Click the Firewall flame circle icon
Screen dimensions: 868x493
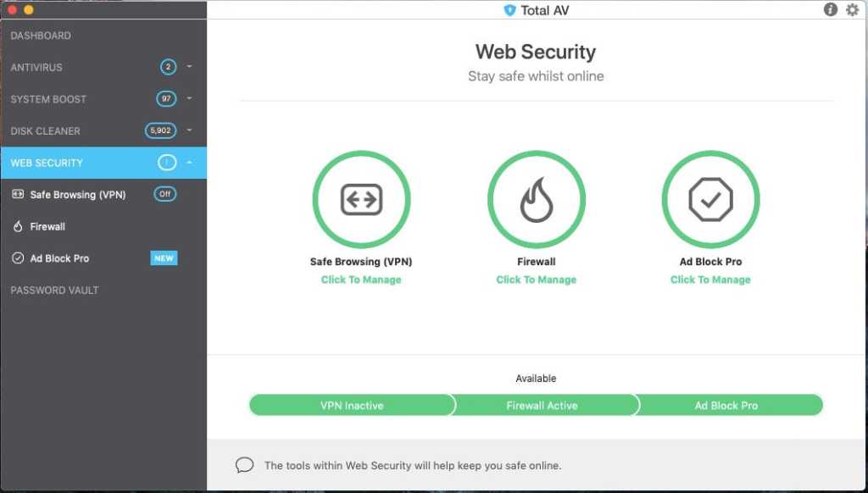tap(536, 200)
